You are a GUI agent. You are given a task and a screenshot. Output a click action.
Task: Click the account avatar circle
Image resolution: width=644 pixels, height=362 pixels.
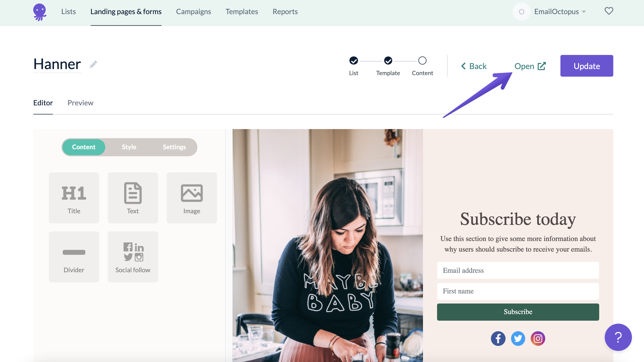[521, 12]
